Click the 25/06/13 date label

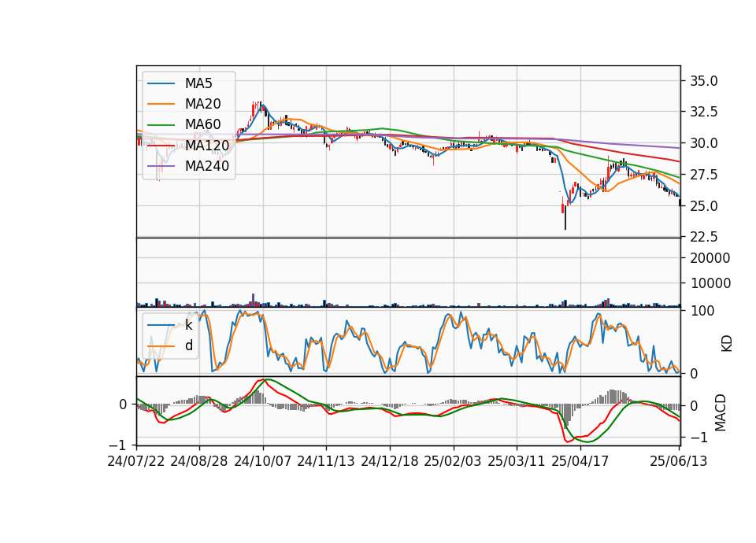tap(679, 461)
